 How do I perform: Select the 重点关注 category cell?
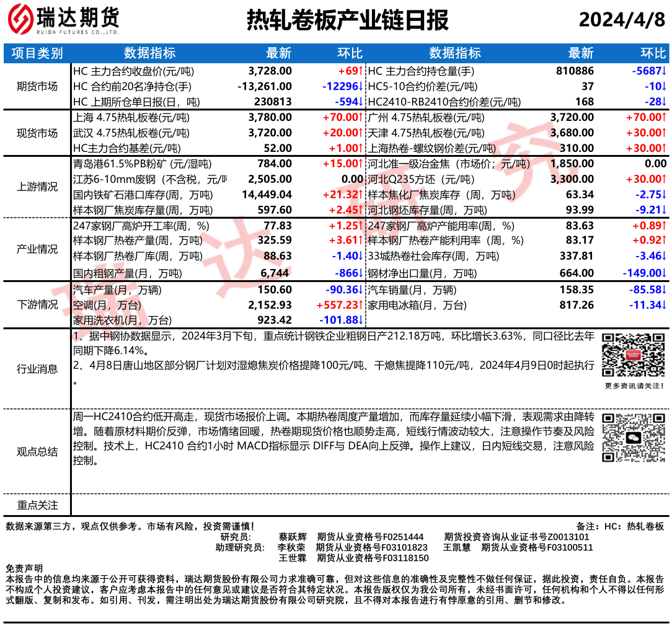(37, 505)
